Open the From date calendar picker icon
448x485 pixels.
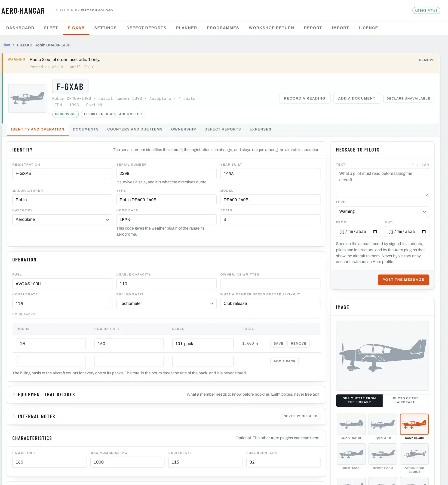pos(375,231)
